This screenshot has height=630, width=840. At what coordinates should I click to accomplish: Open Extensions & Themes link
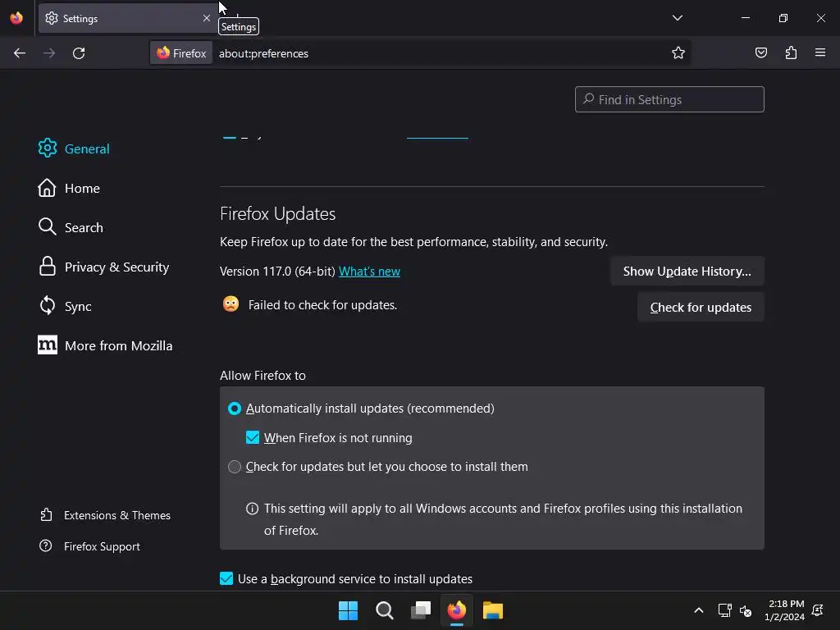coord(105,515)
